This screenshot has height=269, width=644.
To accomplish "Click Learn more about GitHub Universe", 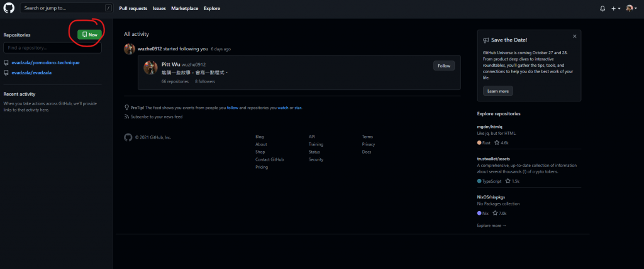I will coord(498,91).
